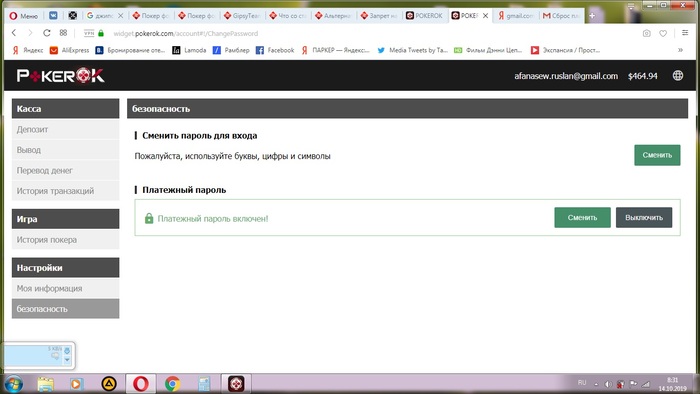The image size is (700, 394).
Task: Open a new browser tab
Action: tap(592, 16)
